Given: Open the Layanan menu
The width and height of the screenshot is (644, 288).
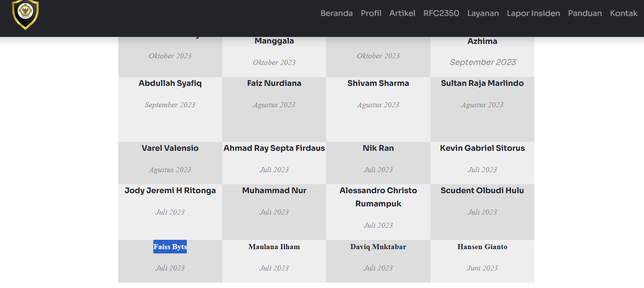Looking at the screenshot, I should tap(483, 13).
